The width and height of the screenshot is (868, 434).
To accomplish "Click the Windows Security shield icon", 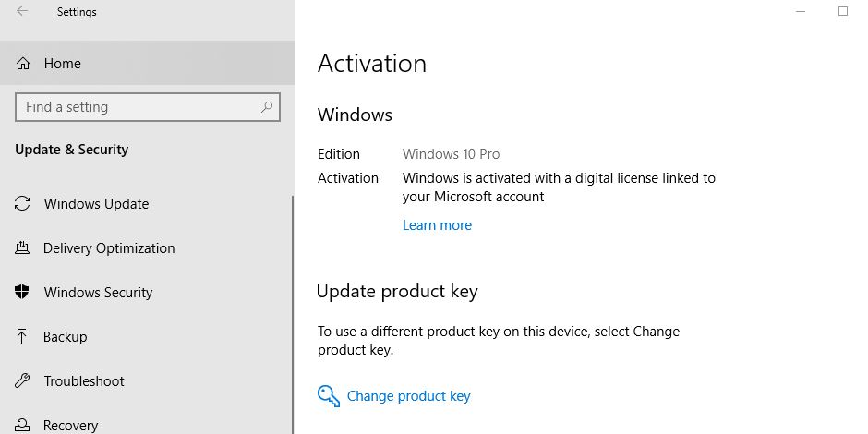I will 22,292.
